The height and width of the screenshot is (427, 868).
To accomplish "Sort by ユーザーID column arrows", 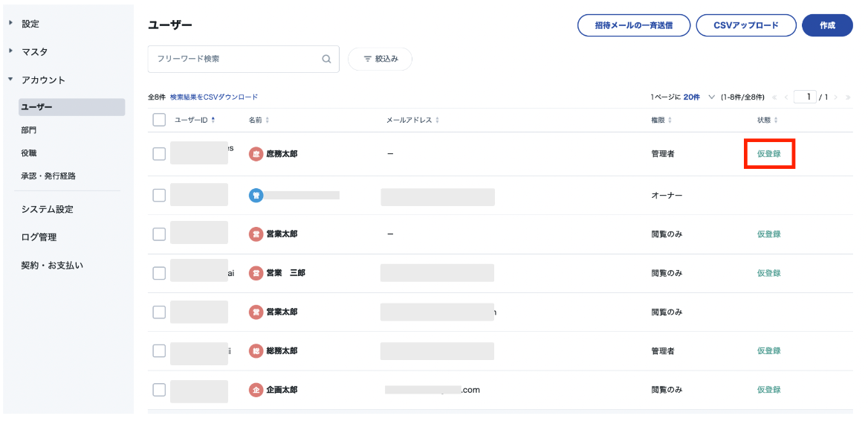I will point(213,121).
